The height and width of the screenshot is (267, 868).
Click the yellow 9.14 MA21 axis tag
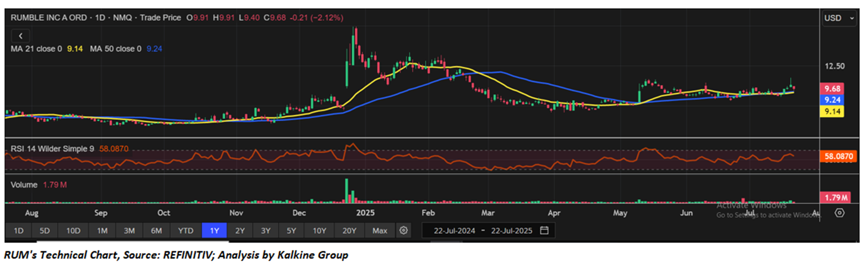(832, 111)
